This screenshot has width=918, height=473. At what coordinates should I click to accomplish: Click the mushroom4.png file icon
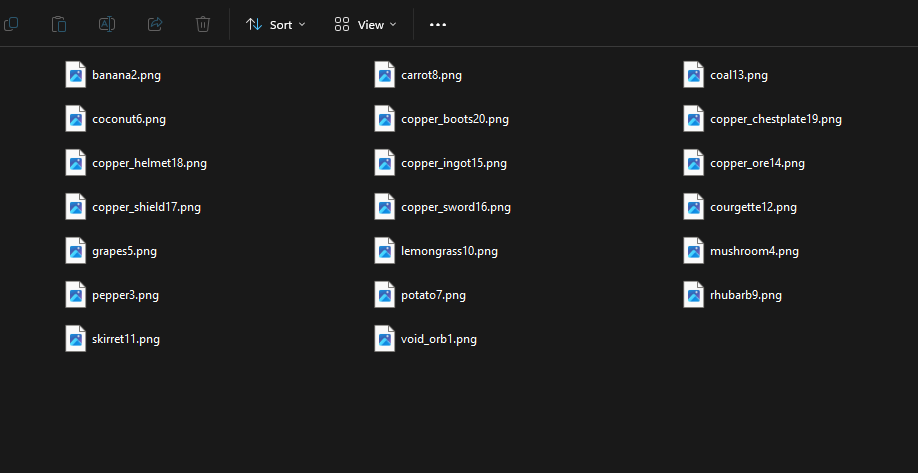pos(694,251)
